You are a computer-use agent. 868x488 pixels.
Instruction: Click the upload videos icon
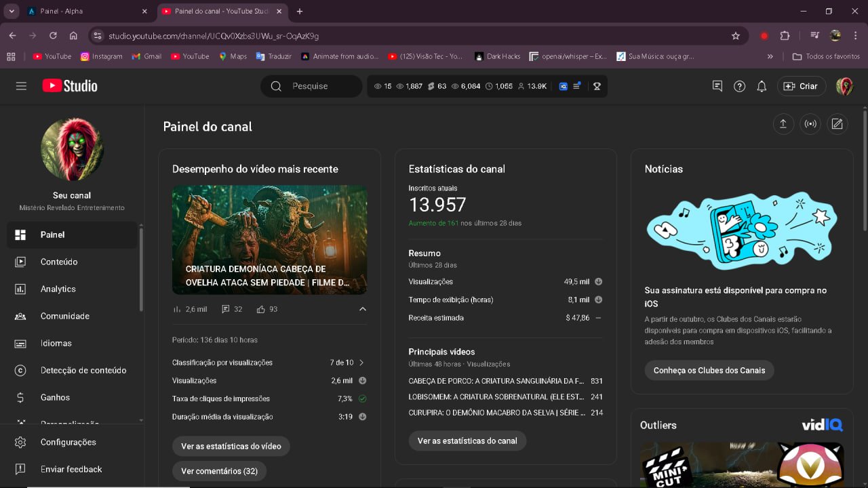pyautogui.click(x=783, y=124)
